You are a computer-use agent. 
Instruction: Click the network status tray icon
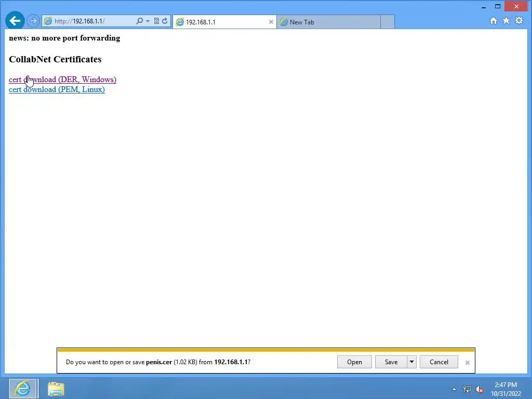[x=467, y=389]
